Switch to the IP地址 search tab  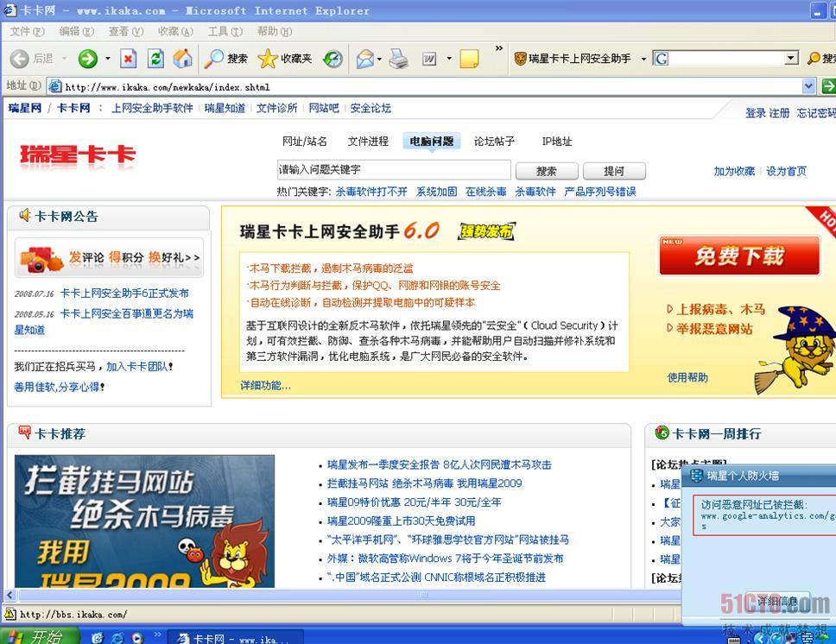click(557, 142)
